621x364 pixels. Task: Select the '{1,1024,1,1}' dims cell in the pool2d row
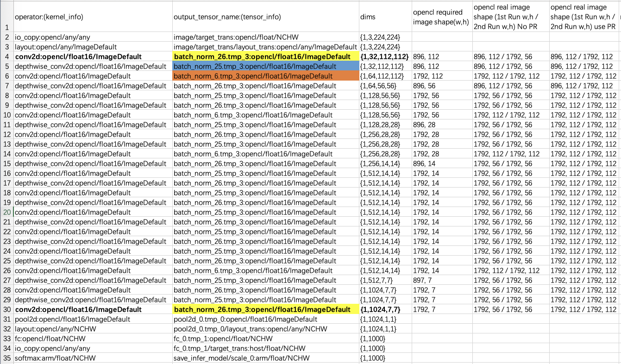click(x=385, y=319)
